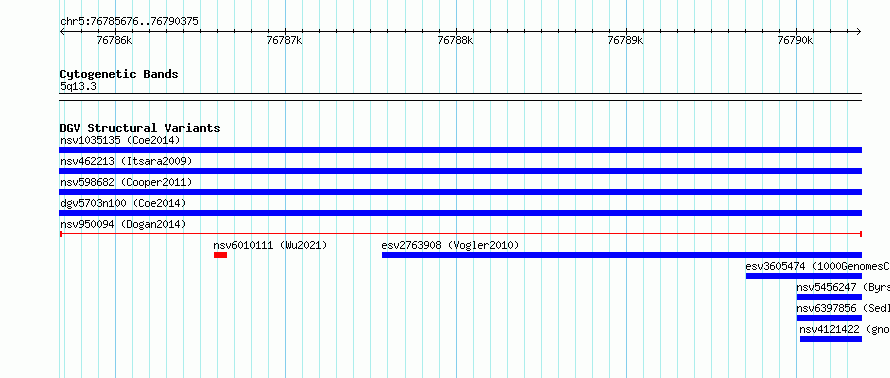Screen dimensions: 890x378
Task: Click the ruler's left arrow end
Action: tap(62, 32)
